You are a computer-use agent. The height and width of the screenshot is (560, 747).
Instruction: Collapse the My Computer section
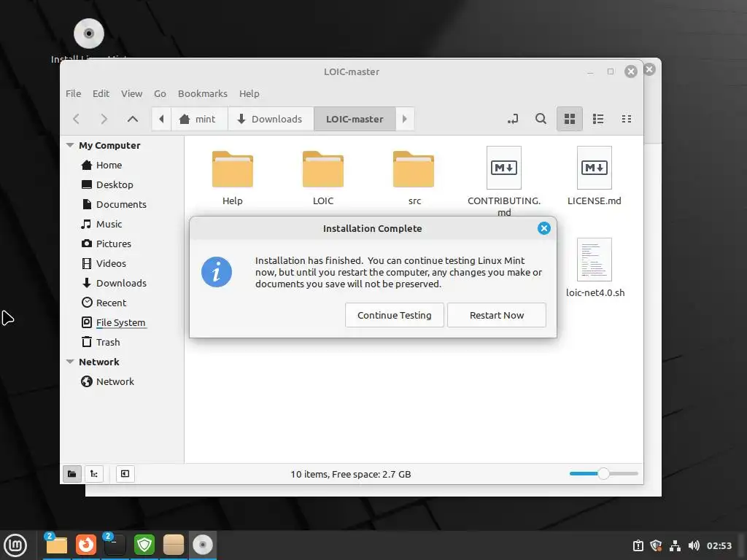point(70,145)
